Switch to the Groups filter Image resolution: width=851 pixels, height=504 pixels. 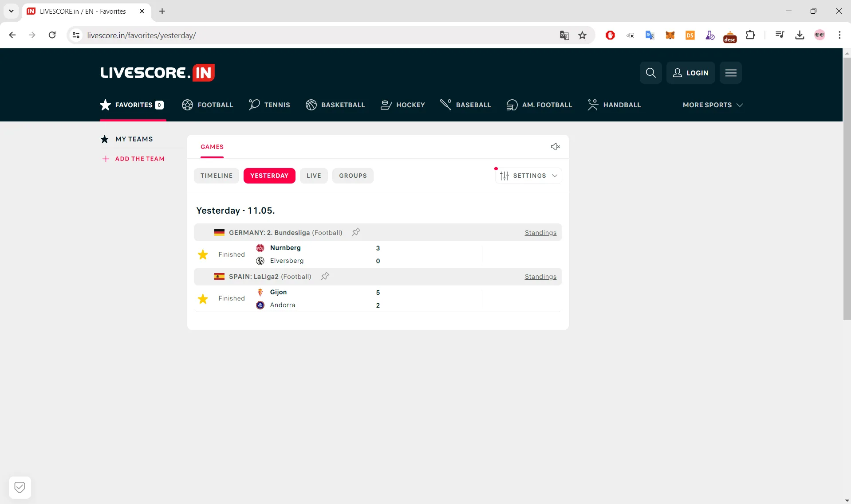(x=353, y=176)
